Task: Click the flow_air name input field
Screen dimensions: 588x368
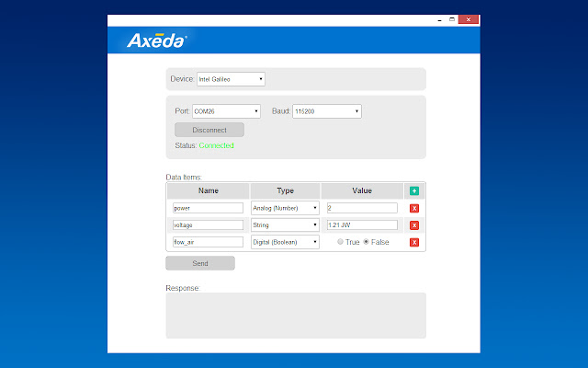Action: pyautogui.click(x=209, y=242)
